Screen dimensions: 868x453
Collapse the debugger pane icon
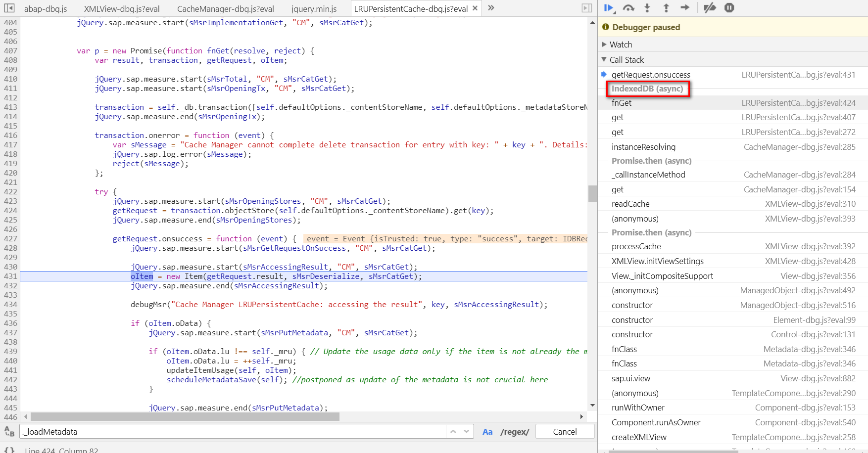point(587,8)
